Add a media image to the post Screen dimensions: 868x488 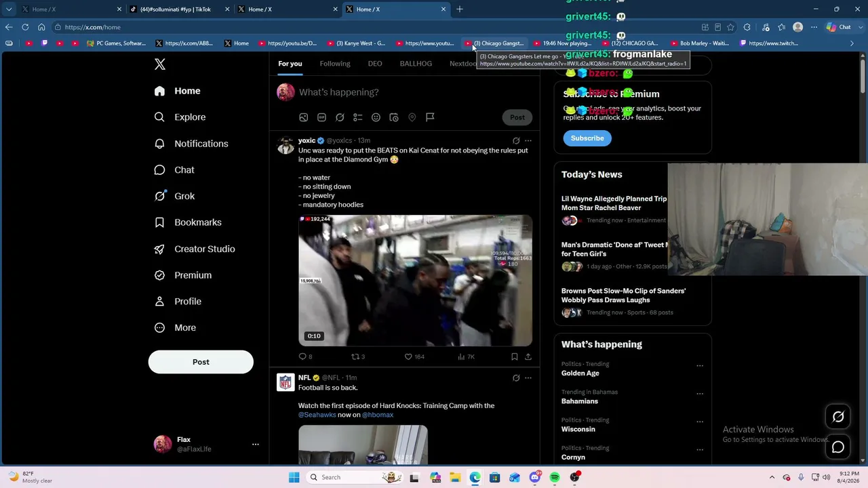[304, 117]
